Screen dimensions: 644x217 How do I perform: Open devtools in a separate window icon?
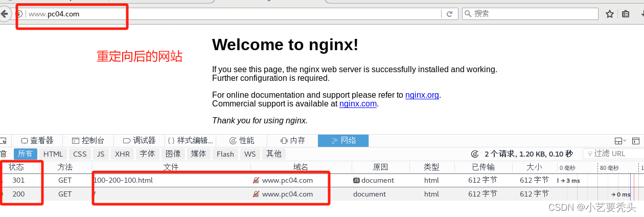636,141
